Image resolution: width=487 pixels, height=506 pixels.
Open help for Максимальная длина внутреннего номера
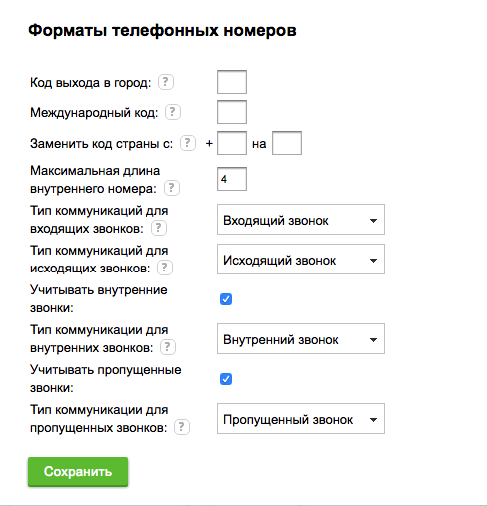point(172,188)
